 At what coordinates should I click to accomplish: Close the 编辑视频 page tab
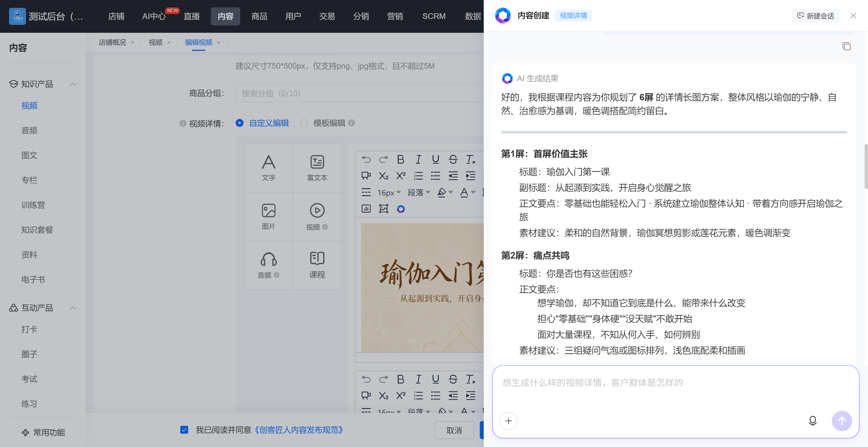pos(218,43)
